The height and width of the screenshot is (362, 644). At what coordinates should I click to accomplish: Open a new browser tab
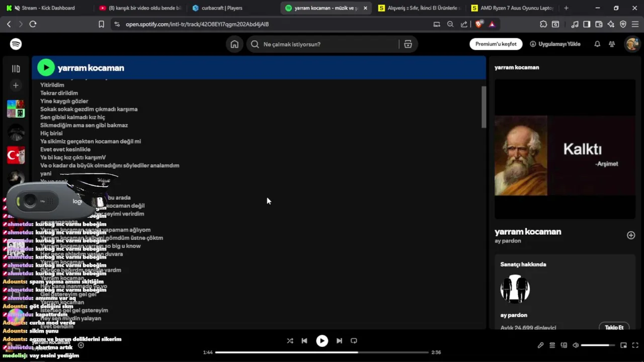pos(566,8)
